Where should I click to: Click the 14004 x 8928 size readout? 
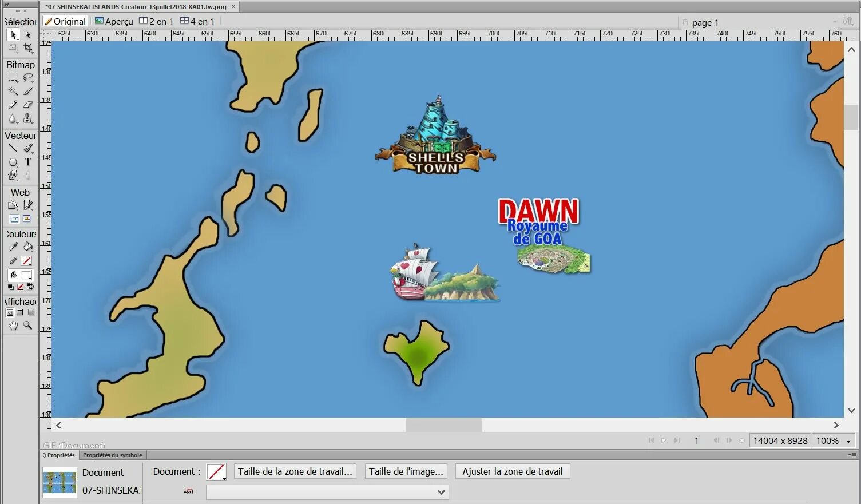click(x=780, y=440)
